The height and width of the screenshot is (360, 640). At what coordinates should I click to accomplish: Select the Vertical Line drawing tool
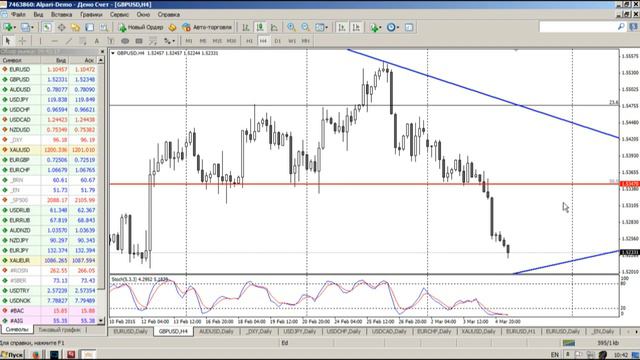pos(40,41)
